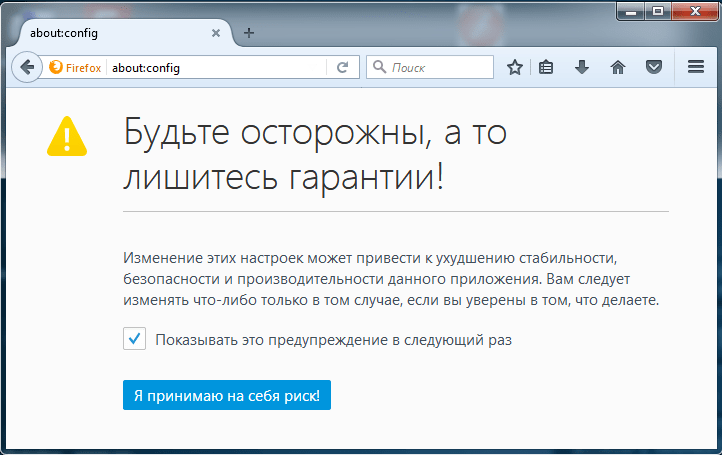This screenshot has width=722, height=455.
Task: Bookmark this page with the star icon
Action: pyautogui.click(x=514, y=67)
